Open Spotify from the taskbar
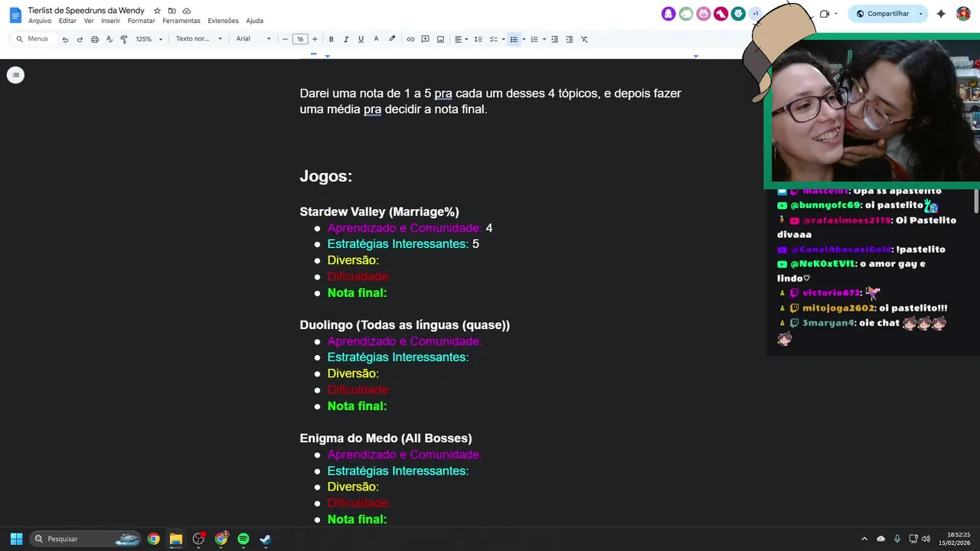This screenshot has height=551, width=980. coord(243,539)
